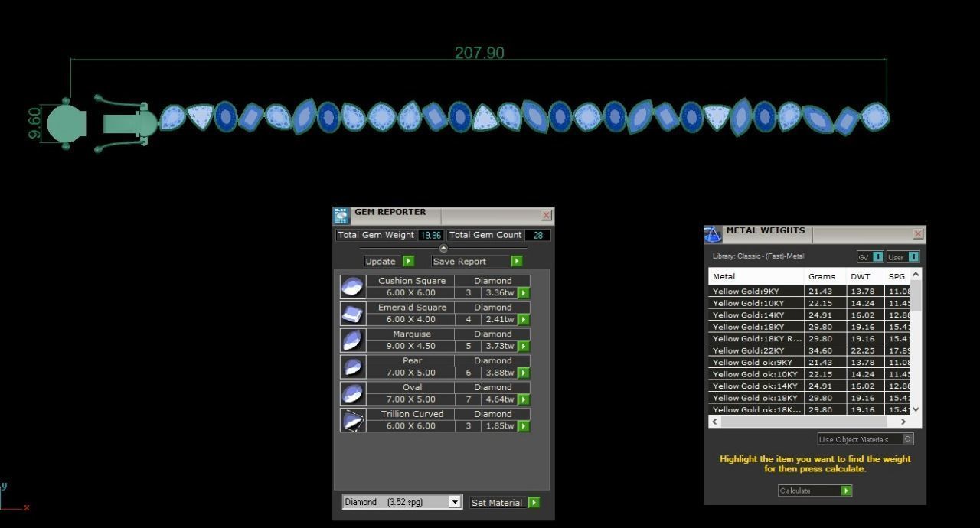980x528 pixels.
Task: Toggle the User library switch
Action: (x=913, y=257)
